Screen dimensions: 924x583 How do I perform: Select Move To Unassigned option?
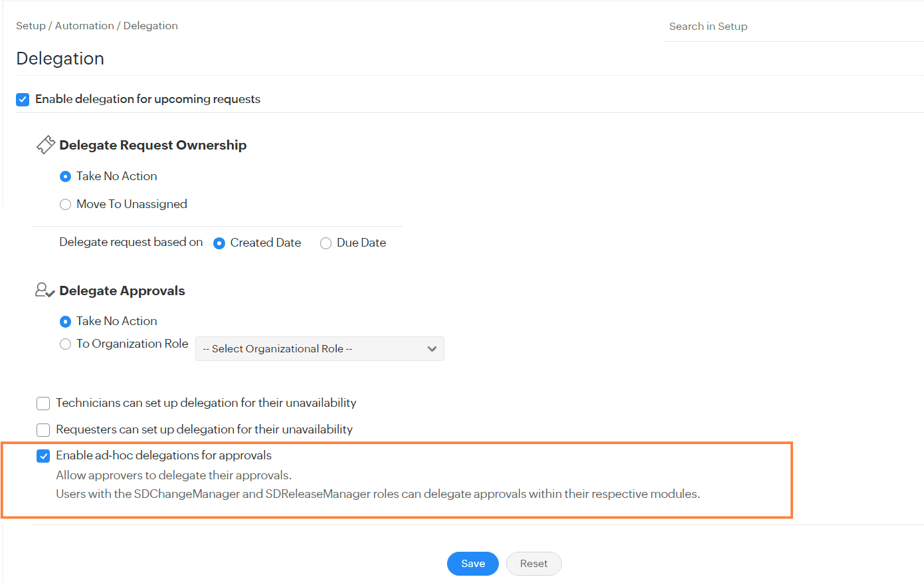(x=65, y=205)
